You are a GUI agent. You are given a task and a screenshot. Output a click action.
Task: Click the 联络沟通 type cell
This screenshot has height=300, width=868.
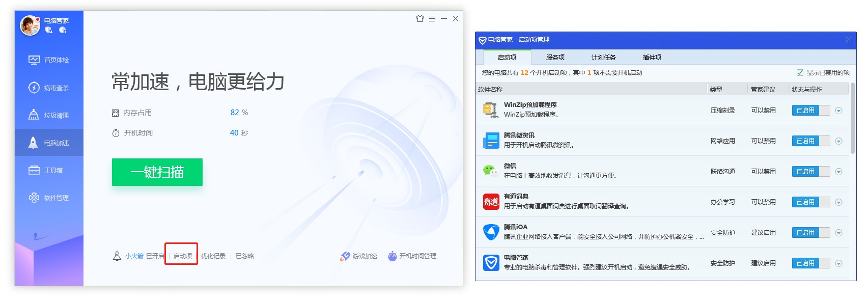[x=723, y=172]
